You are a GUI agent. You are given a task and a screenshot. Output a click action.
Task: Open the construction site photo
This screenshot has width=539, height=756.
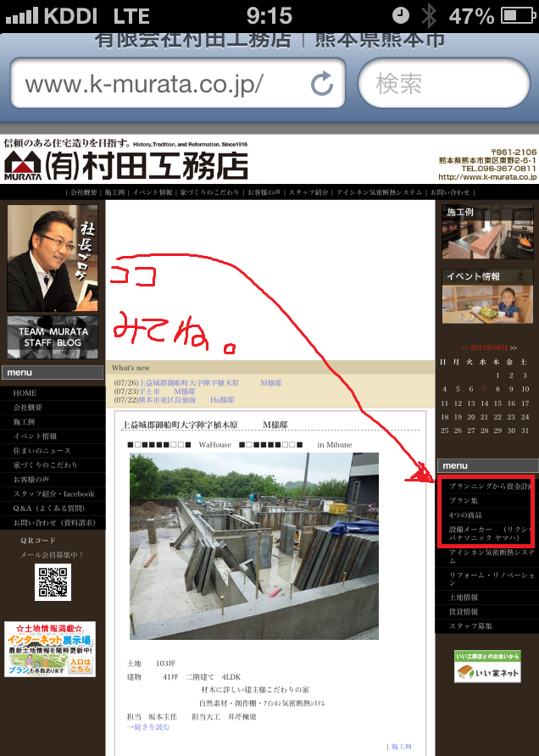242,546
